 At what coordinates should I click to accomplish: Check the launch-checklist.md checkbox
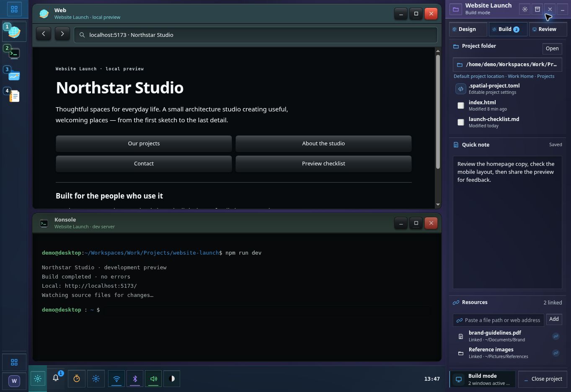[x=461, y=122]
